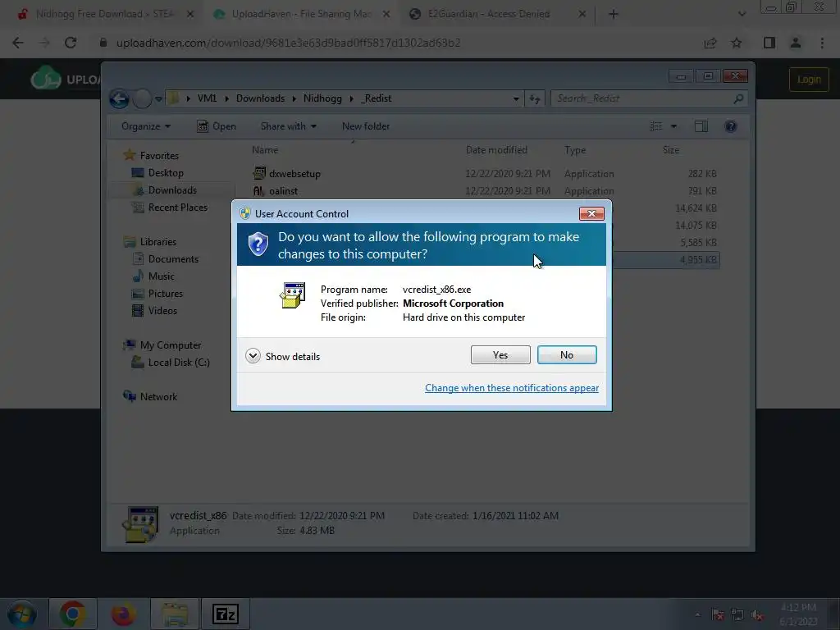
Task: Click browser back arrow
Action: (18, 43)
